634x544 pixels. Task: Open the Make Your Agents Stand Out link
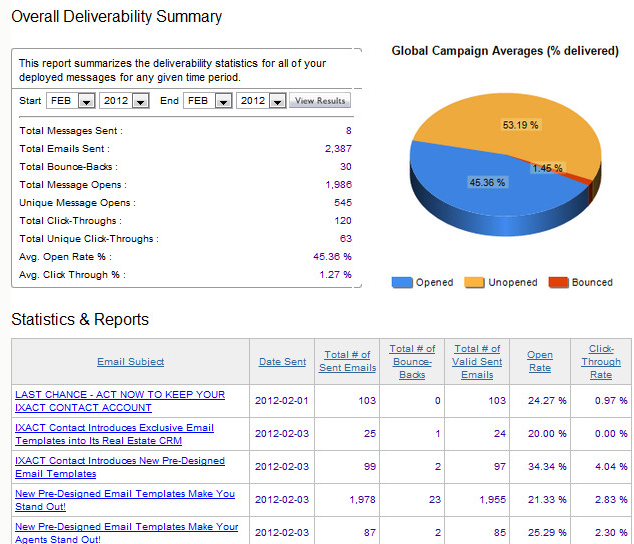(x=126, y=532)
